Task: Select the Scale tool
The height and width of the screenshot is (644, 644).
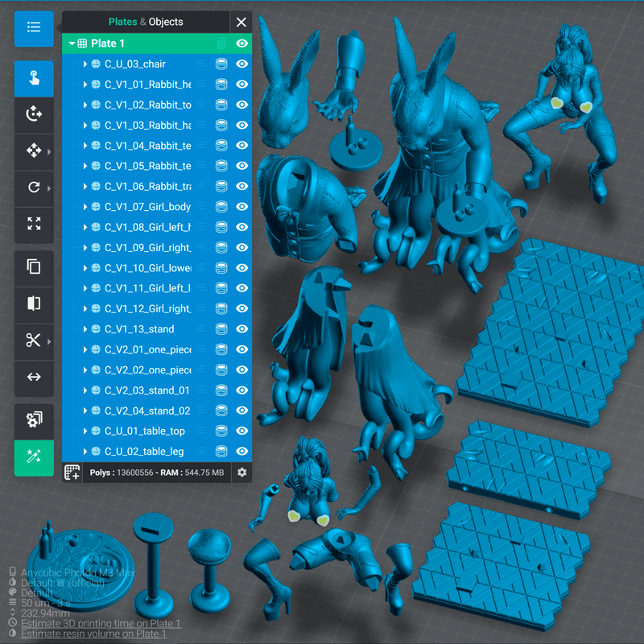Action: tap(34, 225)
